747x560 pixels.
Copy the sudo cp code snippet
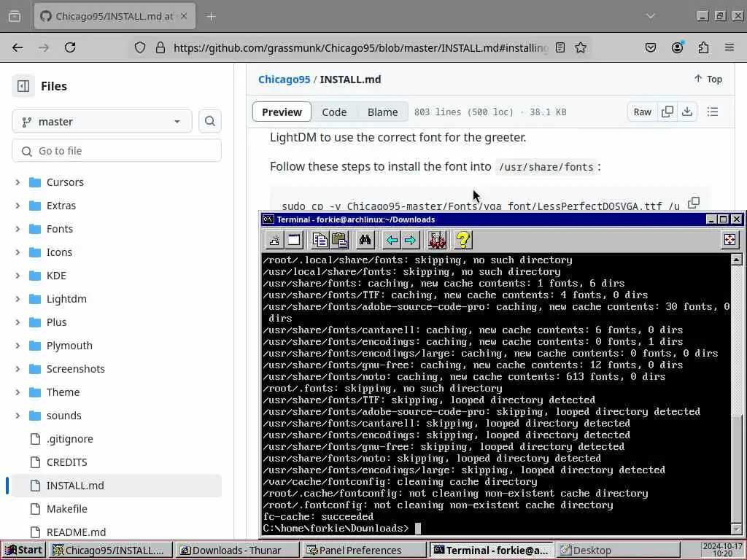[x=694, y=203]
